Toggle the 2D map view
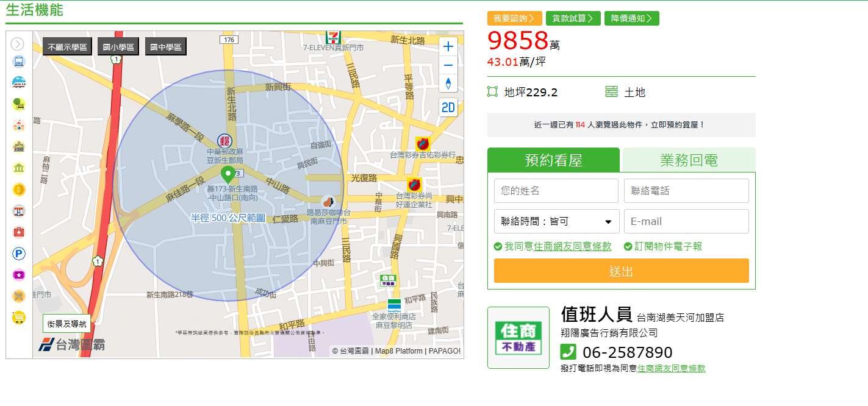This screenshot has height=406, width=868. click(448, 108)
